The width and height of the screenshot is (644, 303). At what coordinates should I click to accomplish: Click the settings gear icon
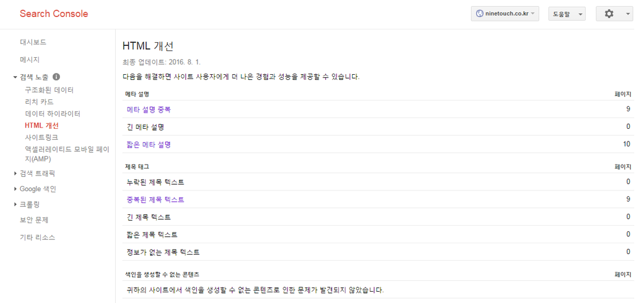coord(609,14)
